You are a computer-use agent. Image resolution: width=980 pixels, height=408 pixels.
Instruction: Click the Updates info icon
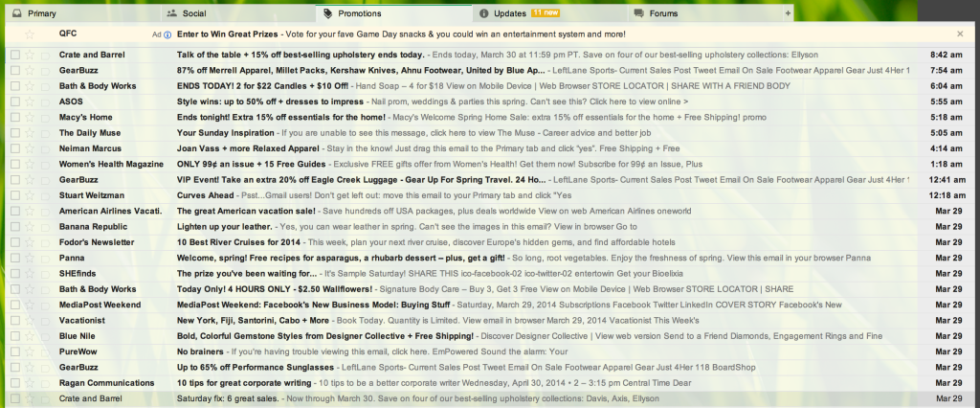tap(483, 13)
